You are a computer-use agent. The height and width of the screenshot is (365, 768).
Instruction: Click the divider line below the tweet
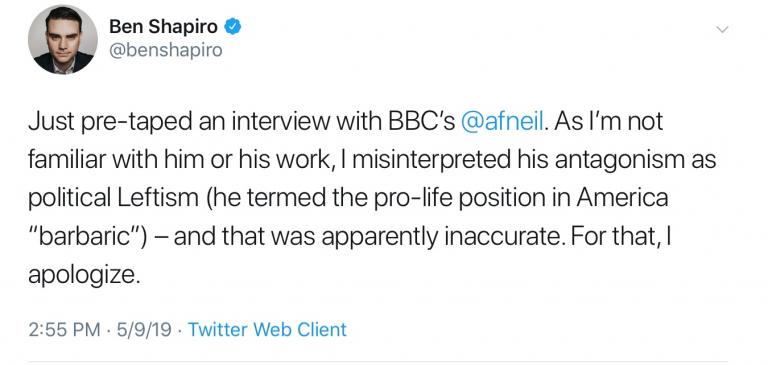coord(378,362)
